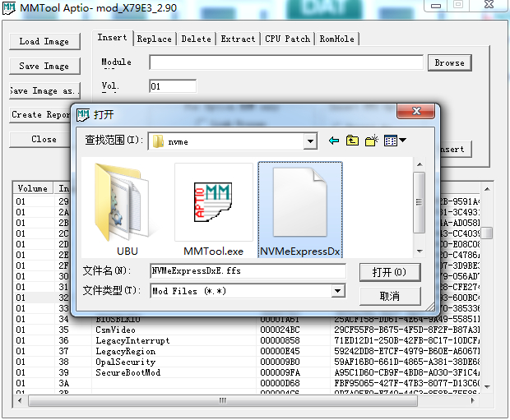The image size is (510, 420).
Task: Switch to the Delete tab
Action: pyautogui.click(x=196, y=39)
